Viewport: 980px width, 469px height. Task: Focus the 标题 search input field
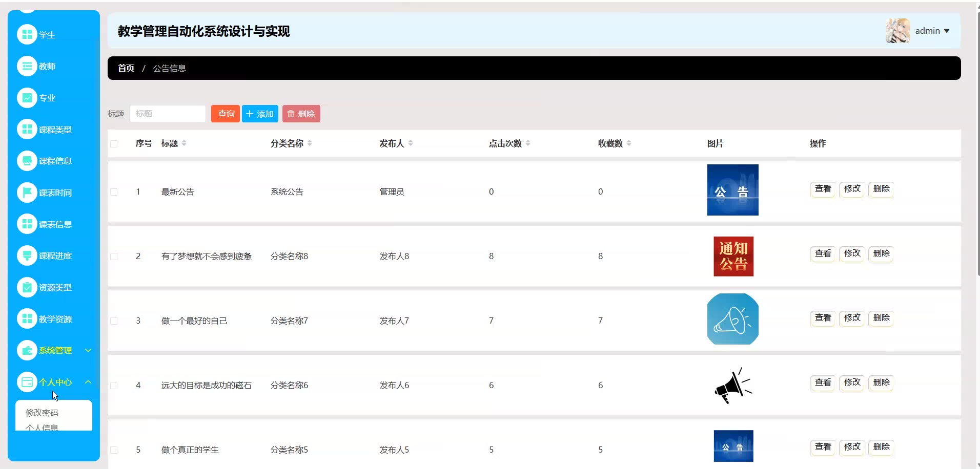coord(168,114)
